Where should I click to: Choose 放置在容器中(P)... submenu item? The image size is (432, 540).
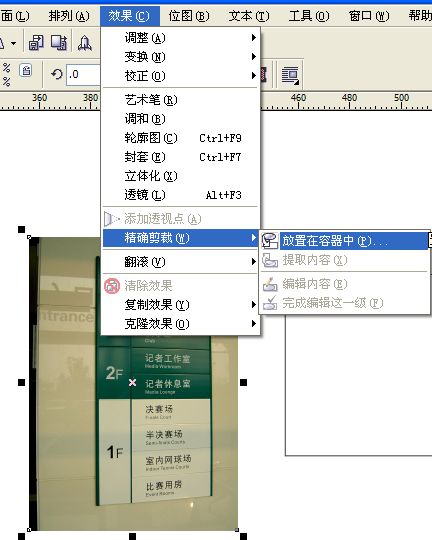pos(344,241)
